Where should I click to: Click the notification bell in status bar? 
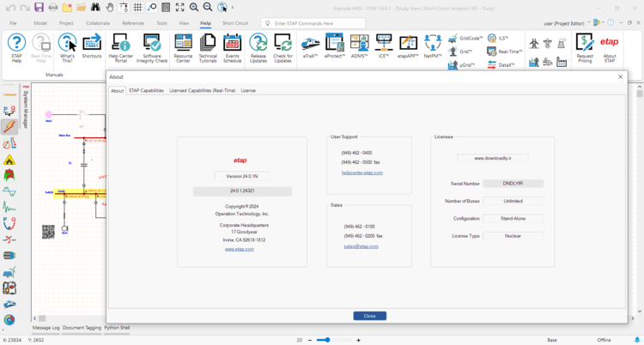[636, 340]
